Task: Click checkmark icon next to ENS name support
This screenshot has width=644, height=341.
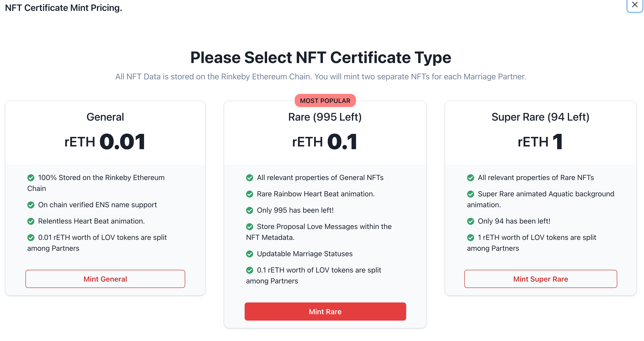Action: click(31, 205)
